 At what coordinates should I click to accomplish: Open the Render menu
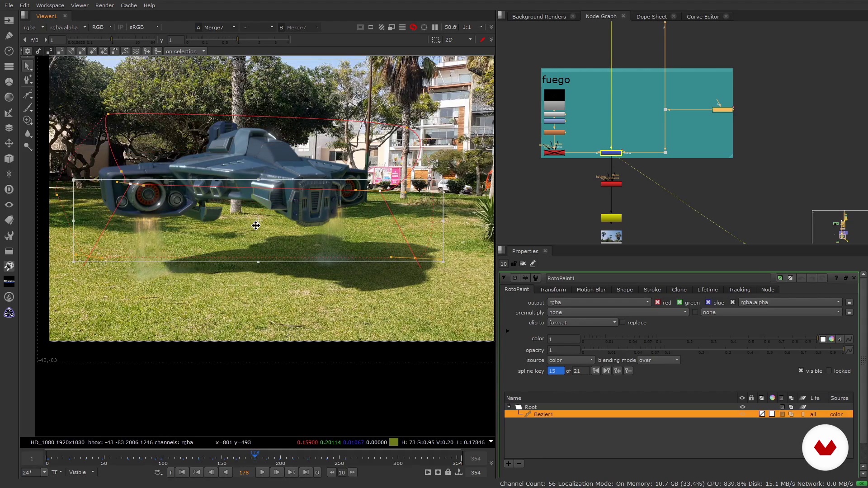[104, 5]
